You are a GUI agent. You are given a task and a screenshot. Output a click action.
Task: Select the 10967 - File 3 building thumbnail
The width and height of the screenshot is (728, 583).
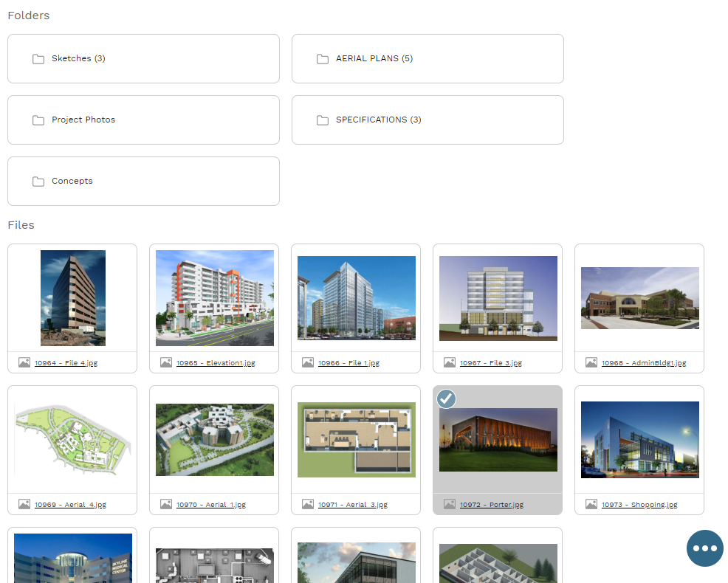[498, 298]
